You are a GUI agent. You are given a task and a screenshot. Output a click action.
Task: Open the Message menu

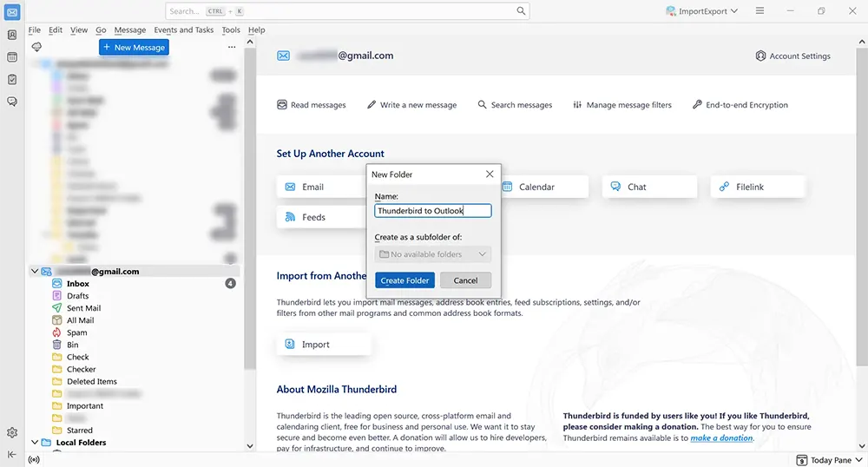[x=130, y=30]
